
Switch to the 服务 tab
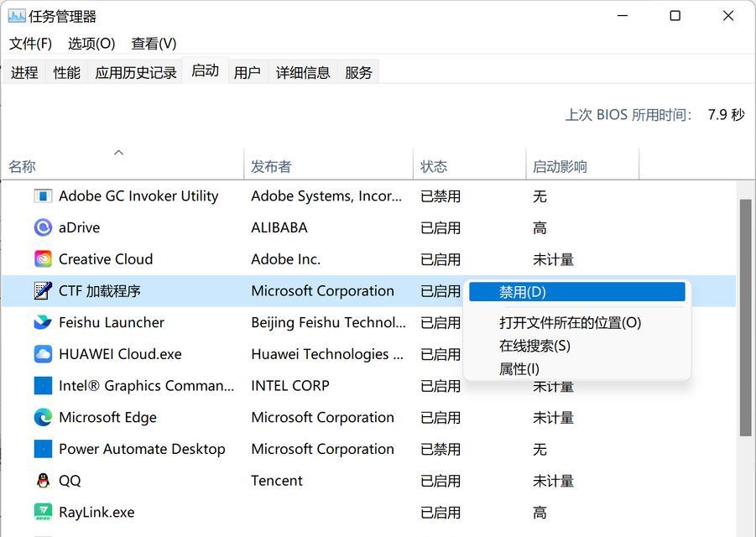coord(358,72)
